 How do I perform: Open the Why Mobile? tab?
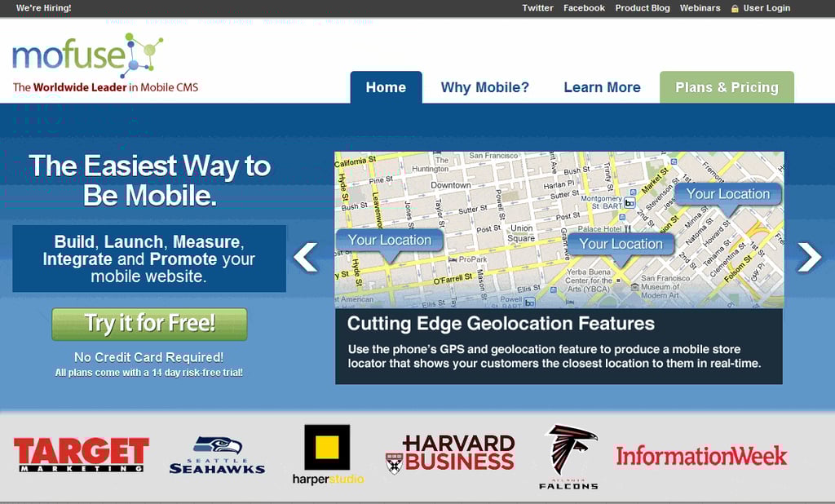[484, 87]
